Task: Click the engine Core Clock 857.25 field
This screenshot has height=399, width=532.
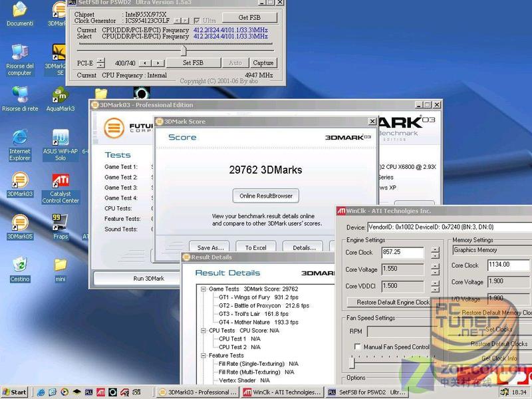Action: 403,252
